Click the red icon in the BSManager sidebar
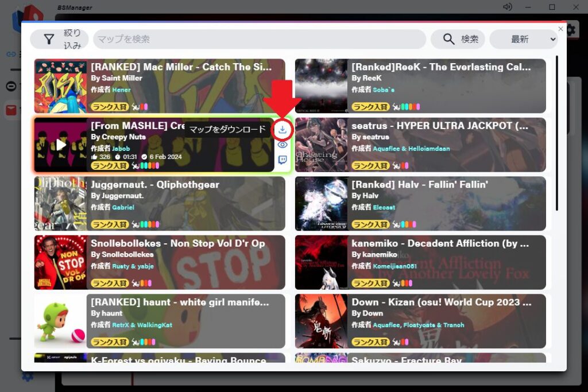 (x=11, y=110)
